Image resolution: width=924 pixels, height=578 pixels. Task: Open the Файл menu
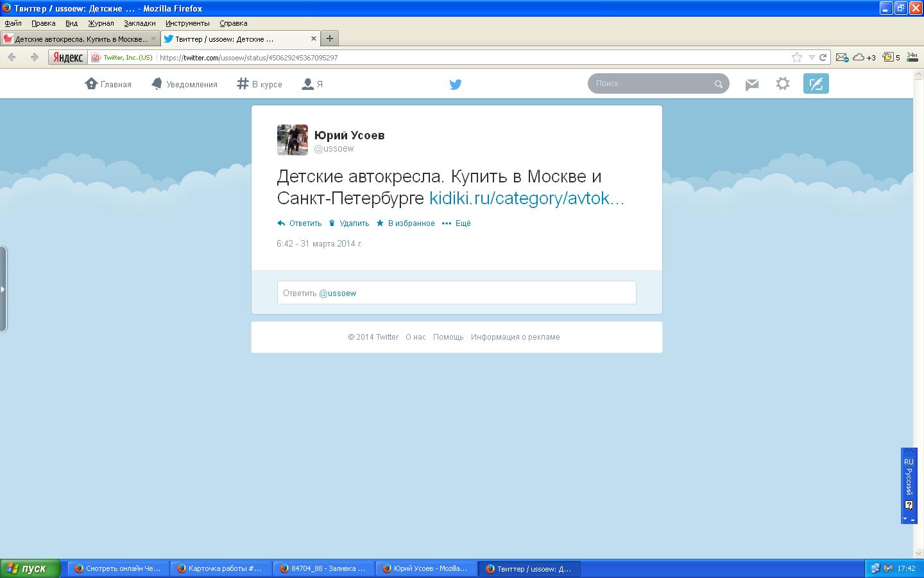pyautogui.click(x=13, y=23)
